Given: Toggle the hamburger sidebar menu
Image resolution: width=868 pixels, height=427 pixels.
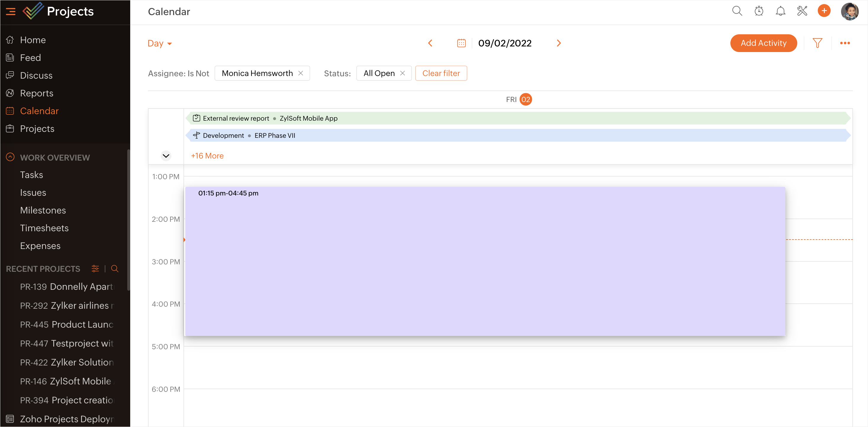Looking at the screenshot, I should click(x=11, y=12).
